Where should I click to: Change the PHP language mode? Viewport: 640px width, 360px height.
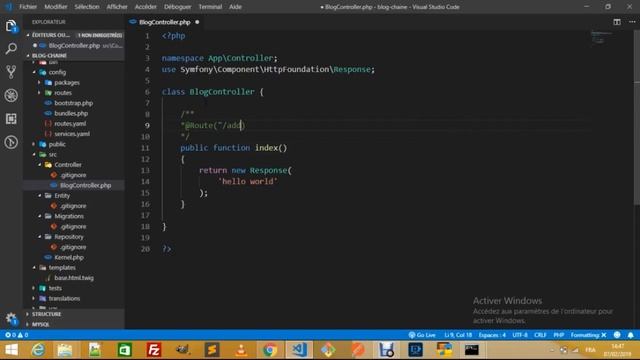click(559, 335)
